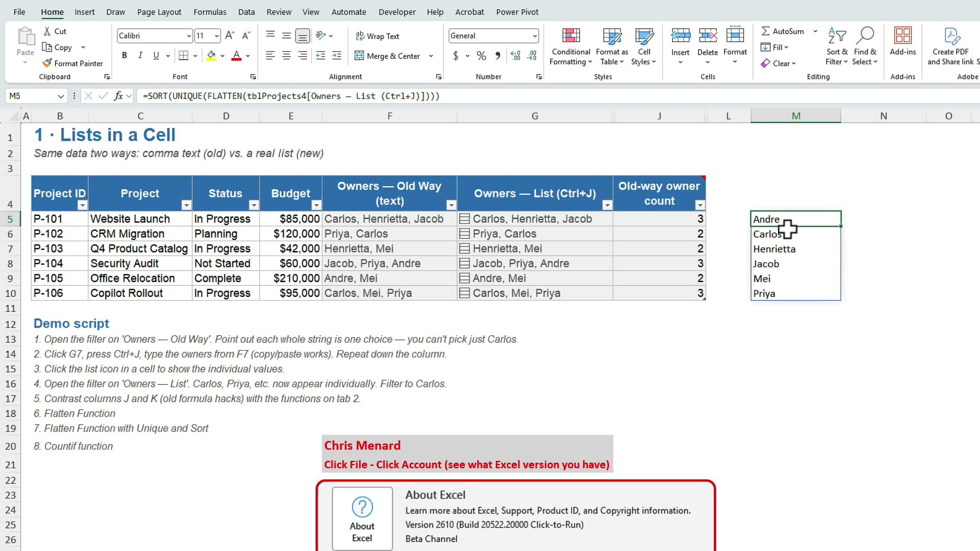
Task: Click the Increase Decimal icon
Action: 516,56
